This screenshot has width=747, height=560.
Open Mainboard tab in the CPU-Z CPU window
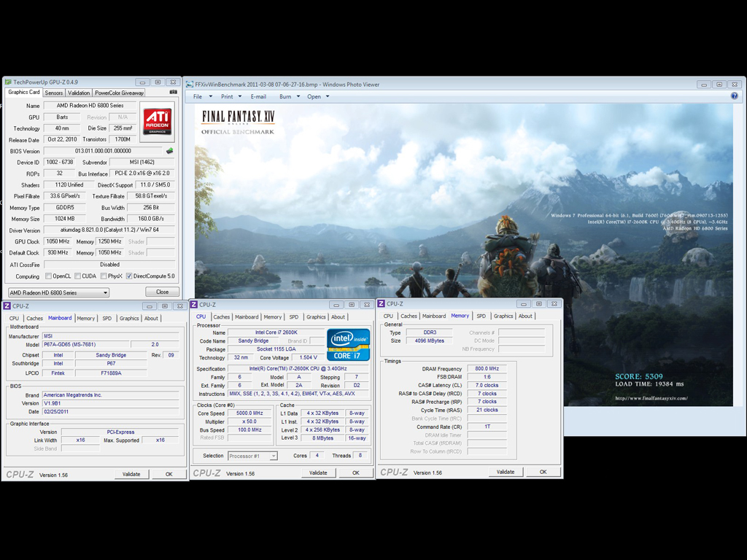(x=247, y=317)
